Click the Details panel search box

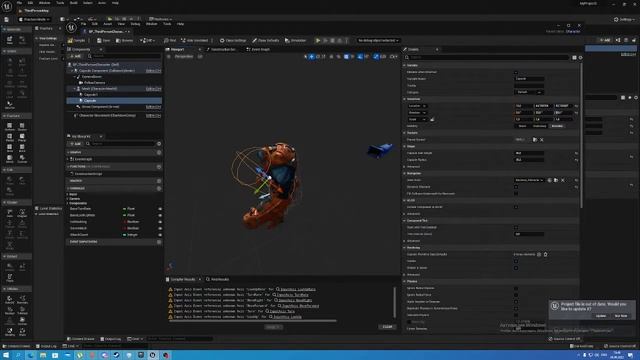488,58
